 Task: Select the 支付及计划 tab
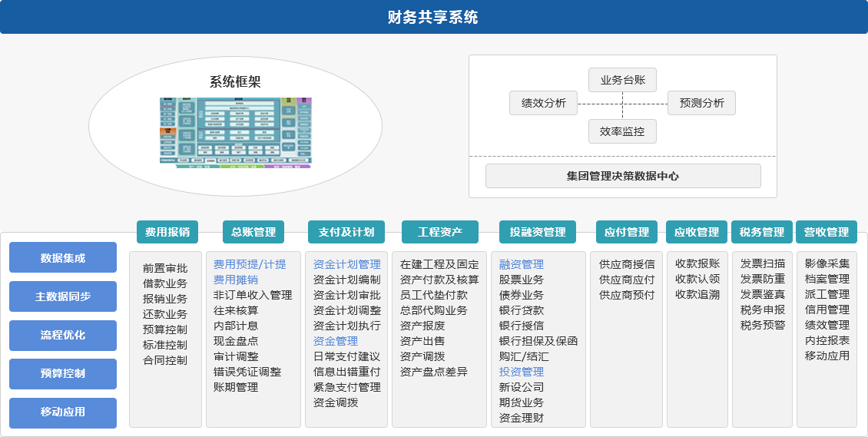click(346, 232)
